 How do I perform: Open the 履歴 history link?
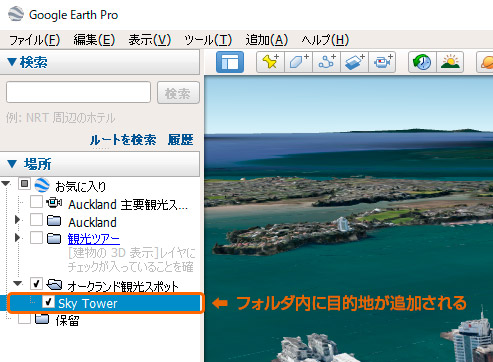click(x=180, y=140)
